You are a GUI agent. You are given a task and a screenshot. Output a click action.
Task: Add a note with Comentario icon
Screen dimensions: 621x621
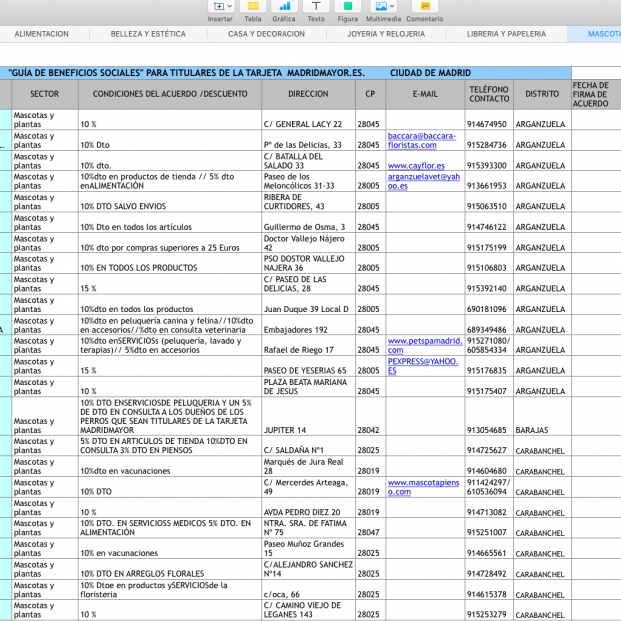pos(424,7)
